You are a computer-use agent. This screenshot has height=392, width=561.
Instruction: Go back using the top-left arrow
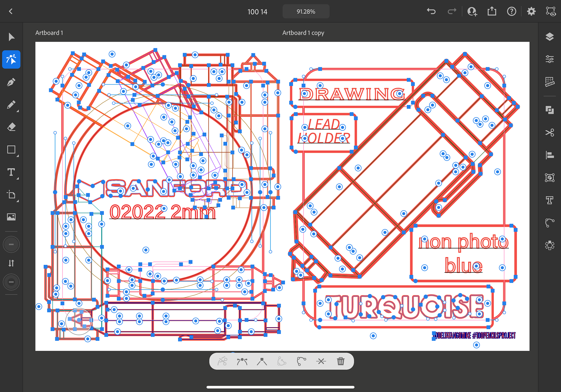pos(11,11)
